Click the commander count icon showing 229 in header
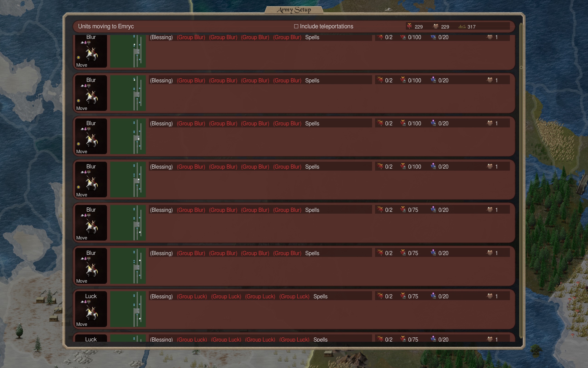The height and width of the screenshot is (368, 588). coord(409,26)
